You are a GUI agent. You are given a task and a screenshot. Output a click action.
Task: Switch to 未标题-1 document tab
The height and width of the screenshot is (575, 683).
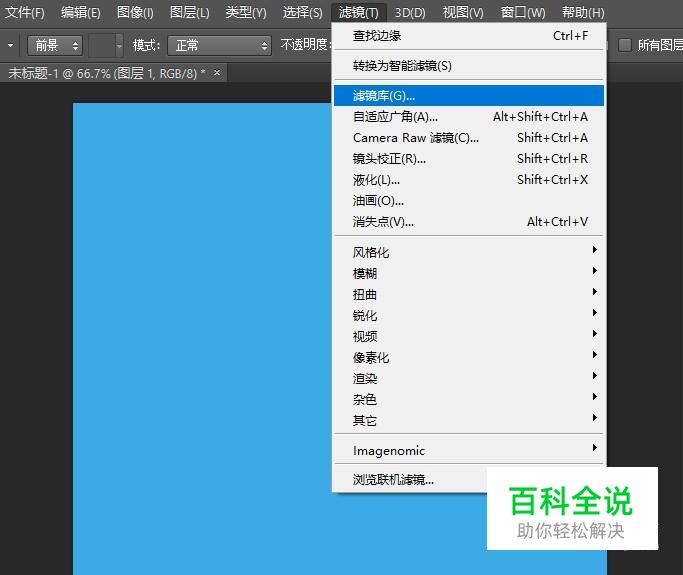tap(107, 73)
